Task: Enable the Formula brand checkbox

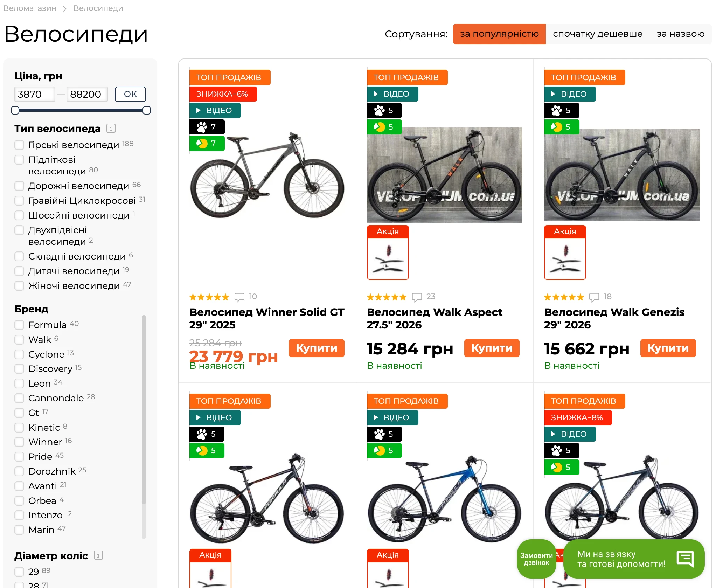Action: [20, 325]
